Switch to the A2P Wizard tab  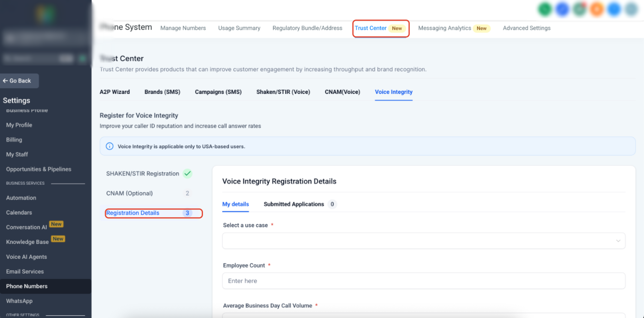(x=115, y=92)
